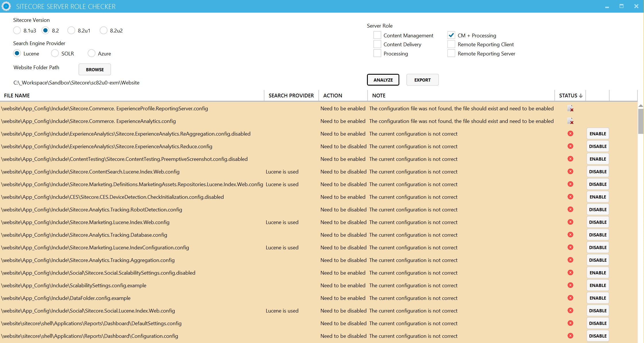Image resolution: width=644 pixels, height=343 pixels.
Task: Disable ContentSearch.Lucene.Index.Web.config with DISABLE button
Action: pyautogui.click(x=598, y=172)
